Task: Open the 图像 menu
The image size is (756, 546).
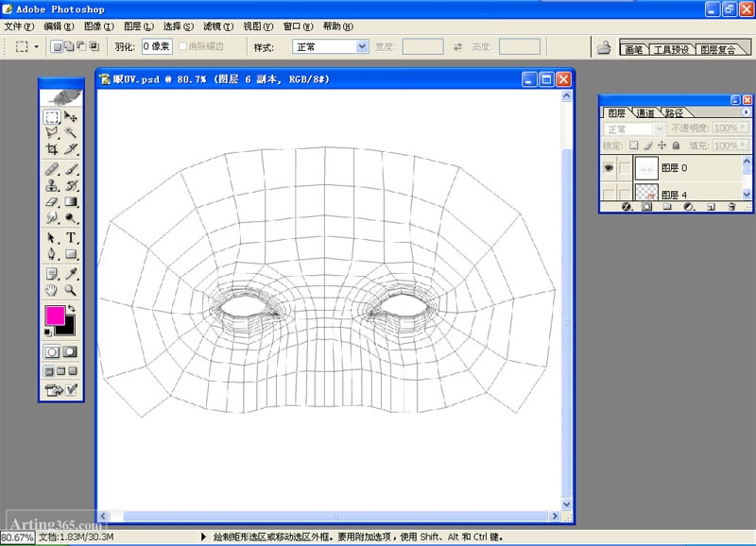Action: 99,26
